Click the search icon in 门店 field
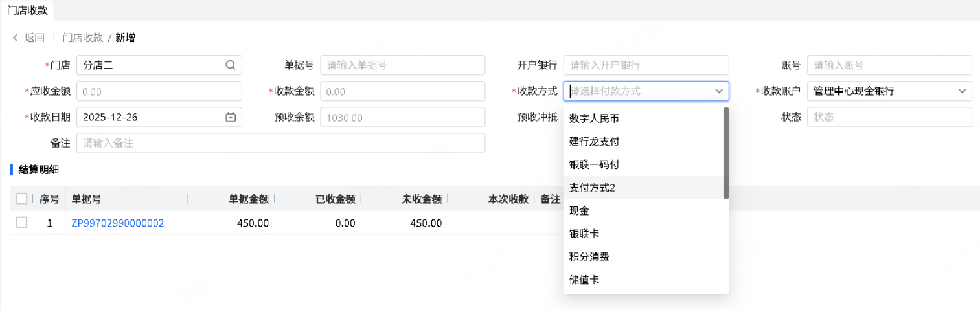This screenshot has height=310, width=980. [x=231, y=65]
